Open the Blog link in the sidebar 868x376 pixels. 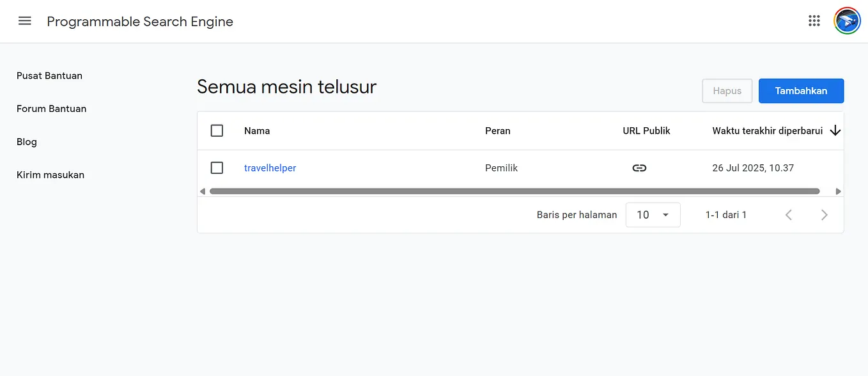pyautogui.click(x=26, y=141)
